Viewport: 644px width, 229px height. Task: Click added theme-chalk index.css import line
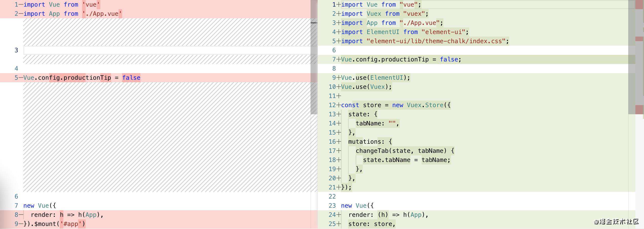point(425,41)
